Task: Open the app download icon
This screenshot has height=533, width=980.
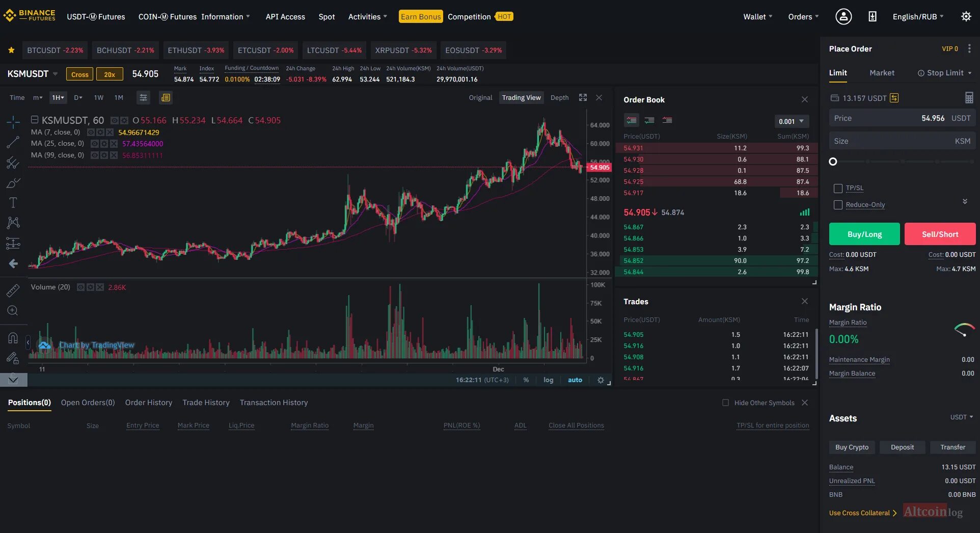Action: (873, 16)
